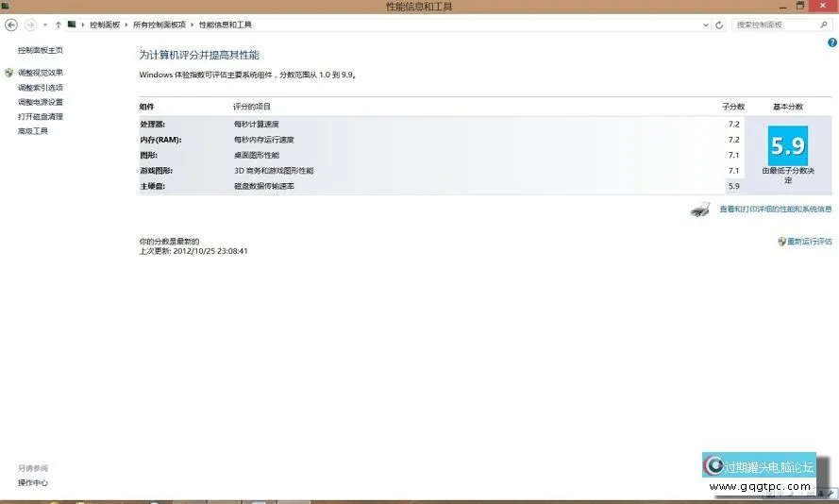
Task: Restore down the window
Action: (800, 6)
